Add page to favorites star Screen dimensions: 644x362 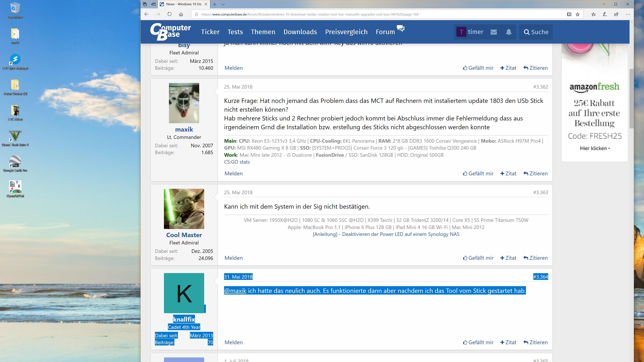tap(578, 14)
